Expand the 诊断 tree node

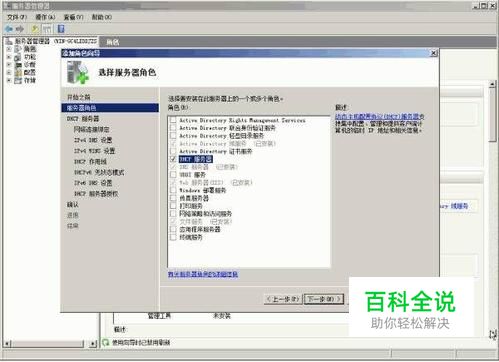9,65
